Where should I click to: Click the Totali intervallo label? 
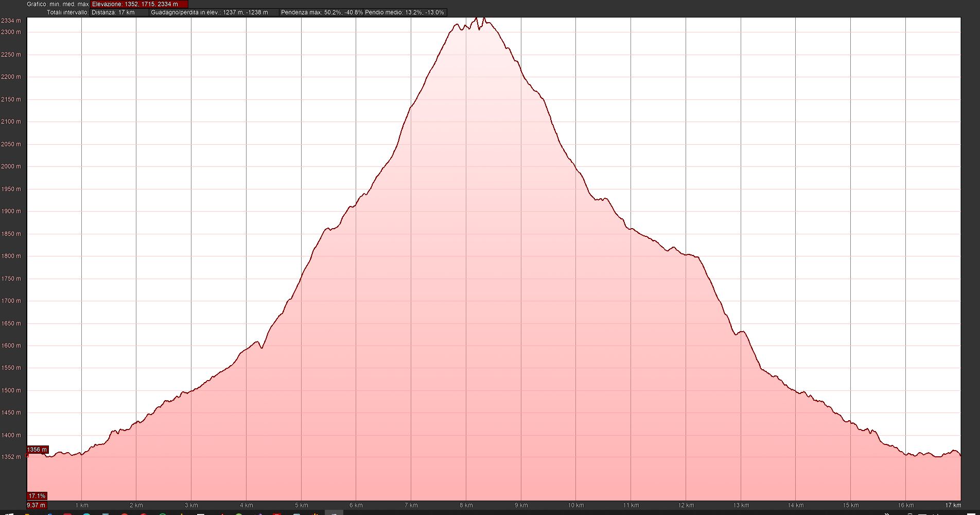pyautogui.click(x=67, y=12)
